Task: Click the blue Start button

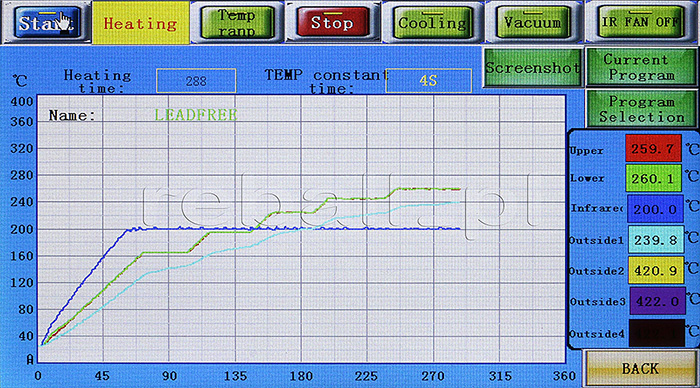Action: click(47, 21)
